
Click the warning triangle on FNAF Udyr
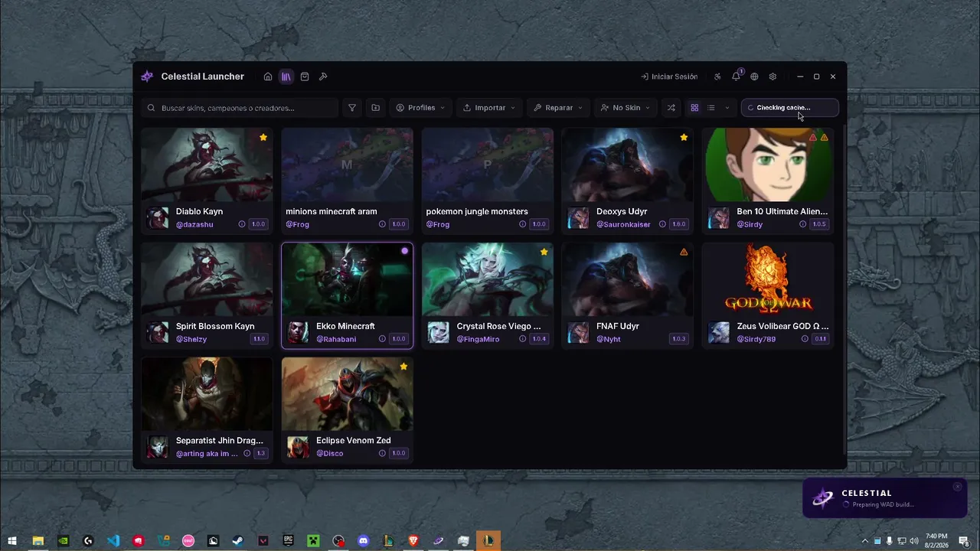(684, 252)
